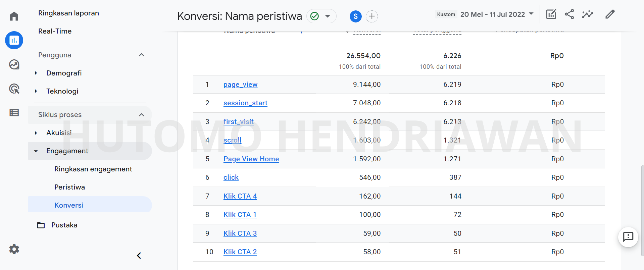Select the Reports bar-chart icon
Image resolution: width=644 pixels, height=270 pixels.
(14, 40)
